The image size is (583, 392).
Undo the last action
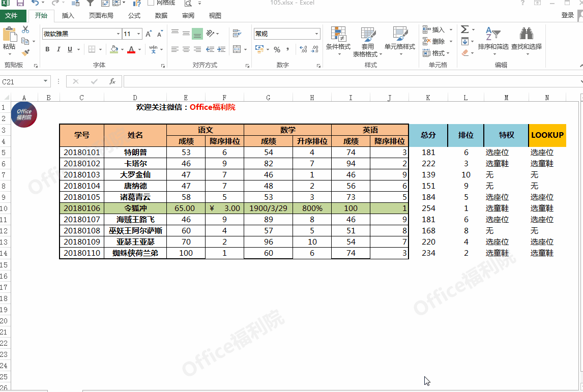tap(35, 3)
